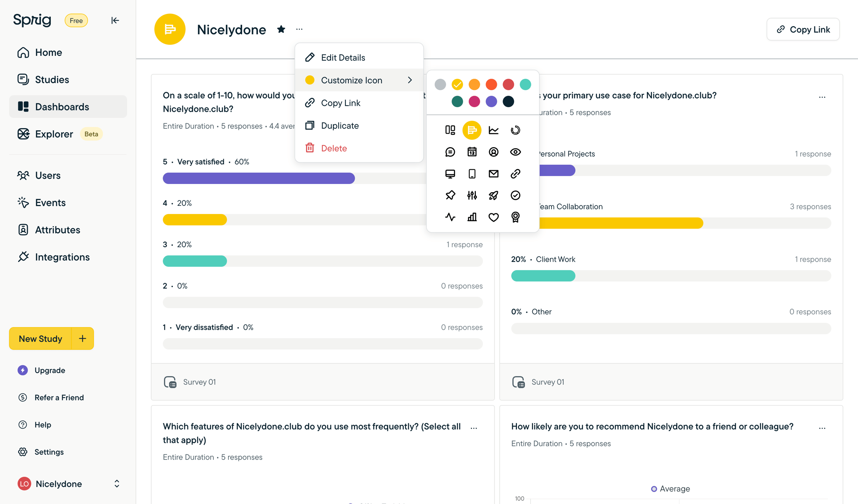Choose Duplicate from the menu
This screenshot has height=504, width=858.
tap(359, 125)
